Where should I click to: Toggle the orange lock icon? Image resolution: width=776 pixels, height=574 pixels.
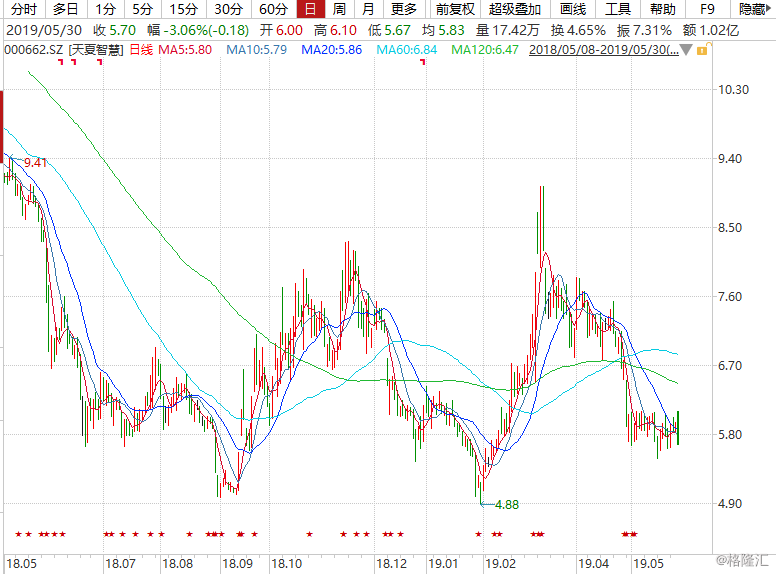coord(703,49)
